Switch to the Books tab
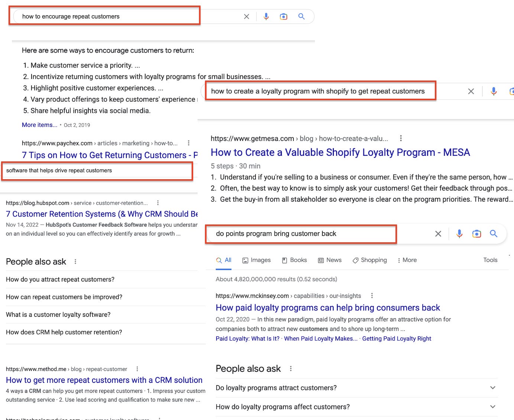The width and height of the screenshot is (514, 420). click(x=295, y=260)
